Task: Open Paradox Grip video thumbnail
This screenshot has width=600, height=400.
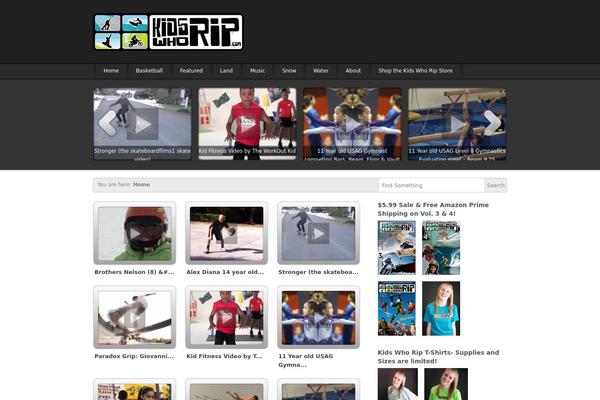Action: click(135, 317)
